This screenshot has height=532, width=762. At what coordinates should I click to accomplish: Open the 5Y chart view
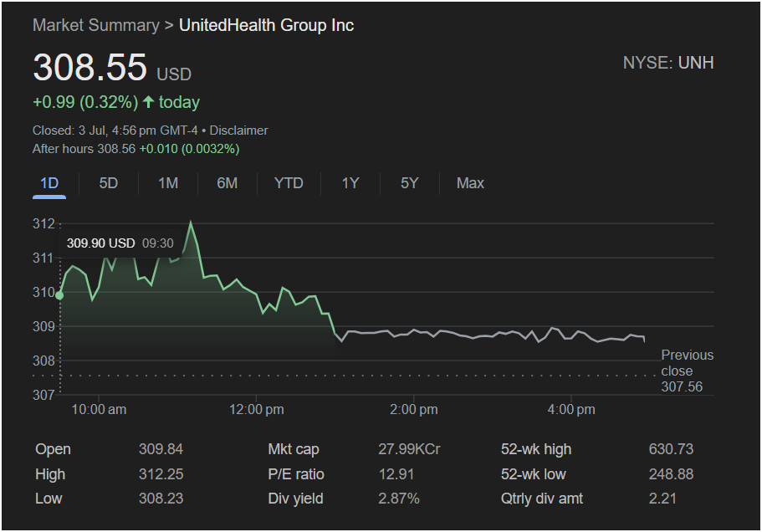409,183
